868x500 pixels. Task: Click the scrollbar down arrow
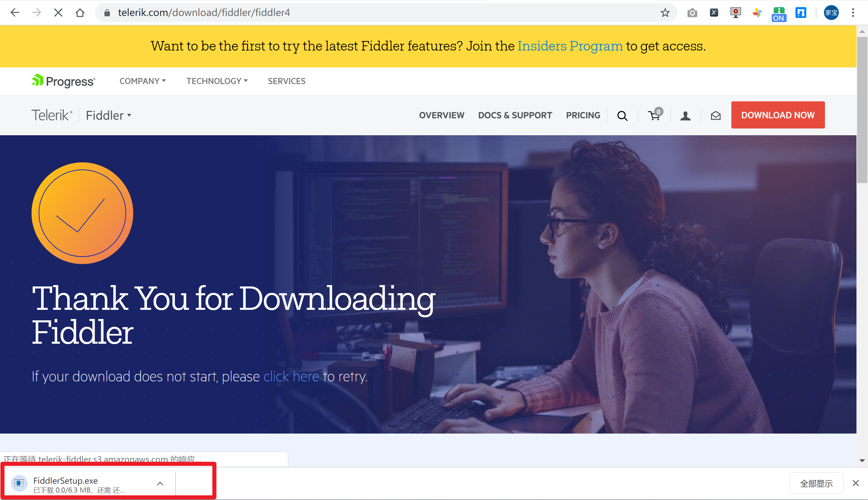pyautogui.click(x=862, y=460)
